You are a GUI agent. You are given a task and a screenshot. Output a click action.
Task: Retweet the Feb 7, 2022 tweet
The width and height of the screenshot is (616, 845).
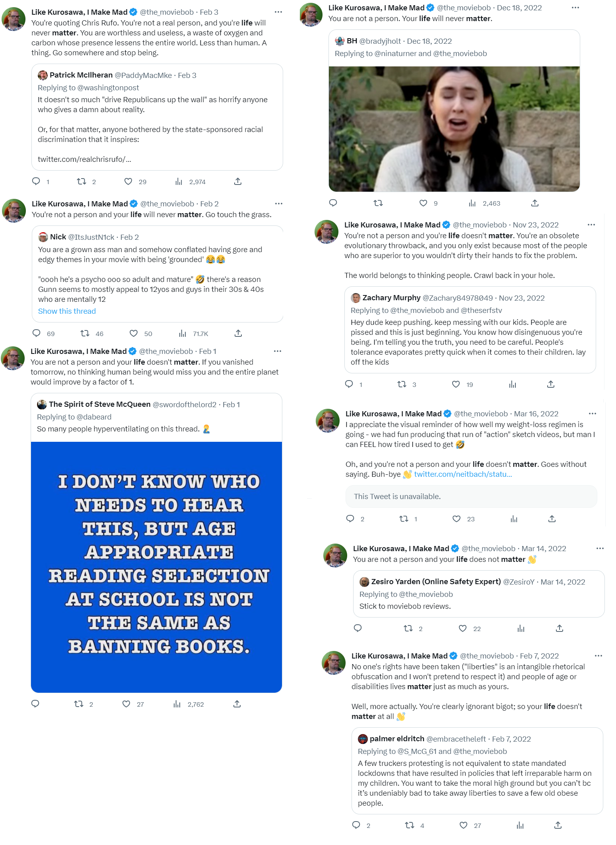(x=409, y=825)
